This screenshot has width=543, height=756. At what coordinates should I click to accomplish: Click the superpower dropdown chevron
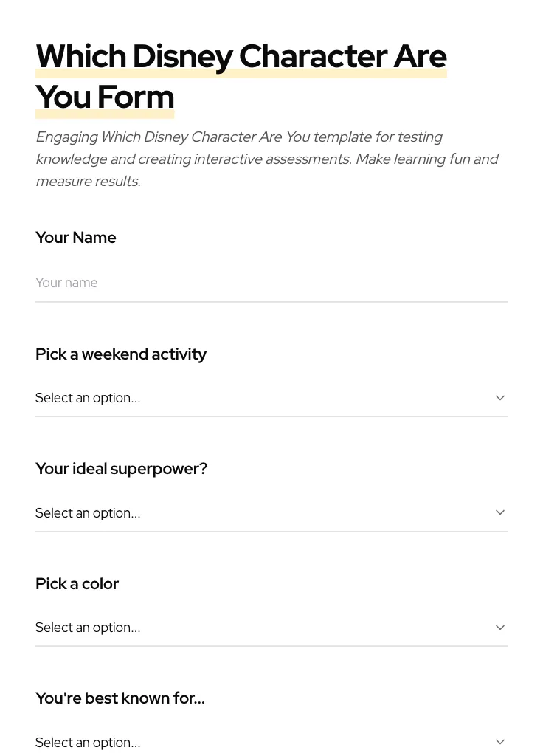click(500, 512)
